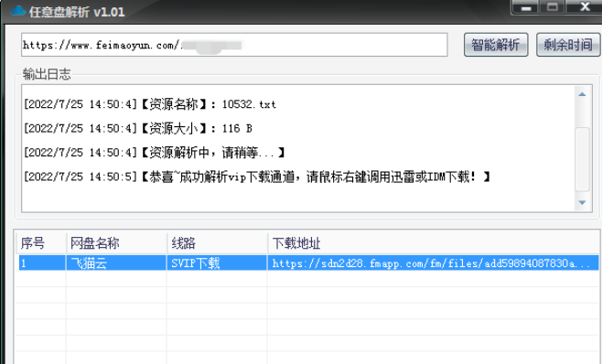Click the 网盘名称 column header
The image size is (602, 364).
[117, 243]
